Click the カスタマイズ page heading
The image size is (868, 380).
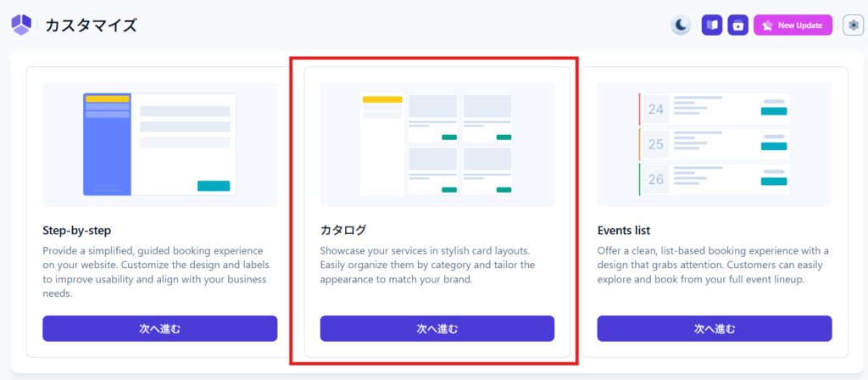click(91, 25)
